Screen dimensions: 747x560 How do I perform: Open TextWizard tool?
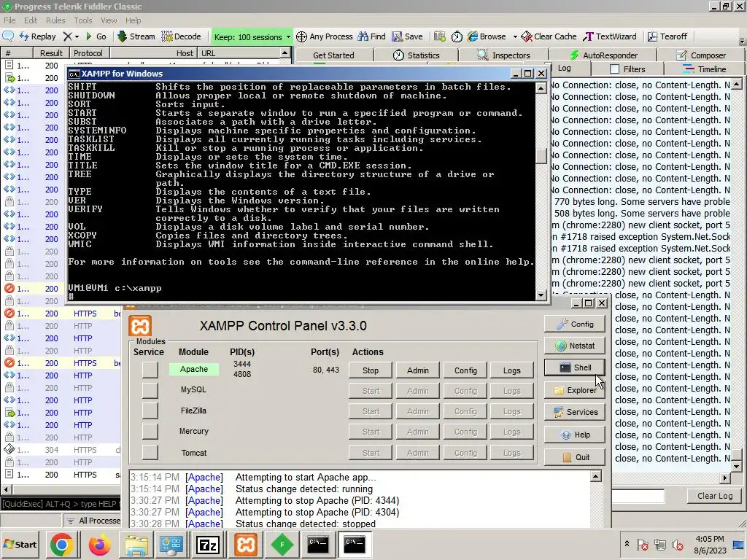pyautogui.click(x=610, y=36)
